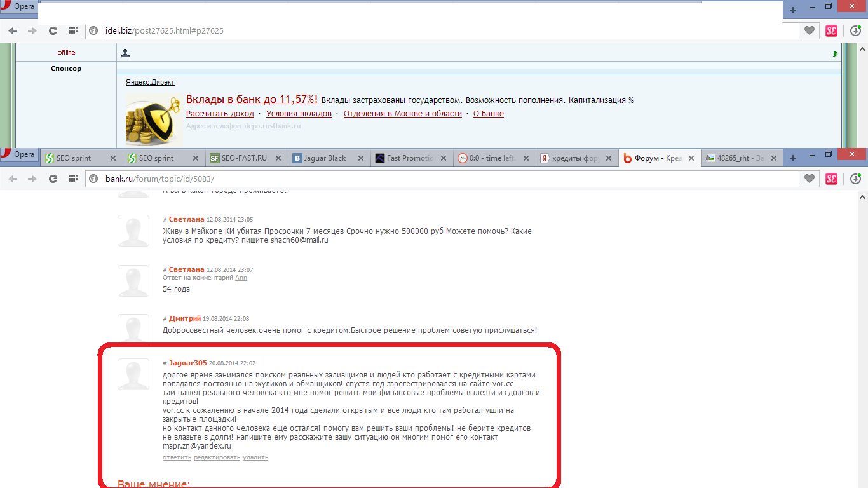Open the Яндекс.Директ link
868x488 pixels.
pos(150,82)
